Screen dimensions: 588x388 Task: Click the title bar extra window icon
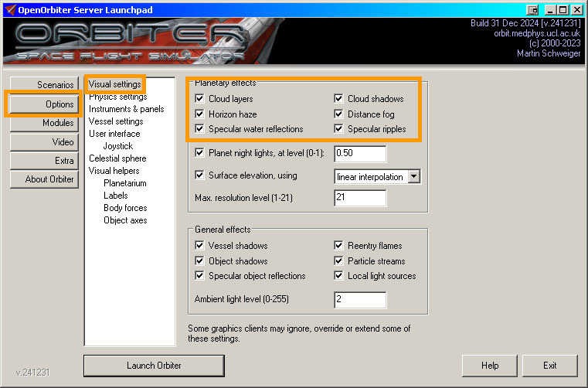tap(532, 10)
